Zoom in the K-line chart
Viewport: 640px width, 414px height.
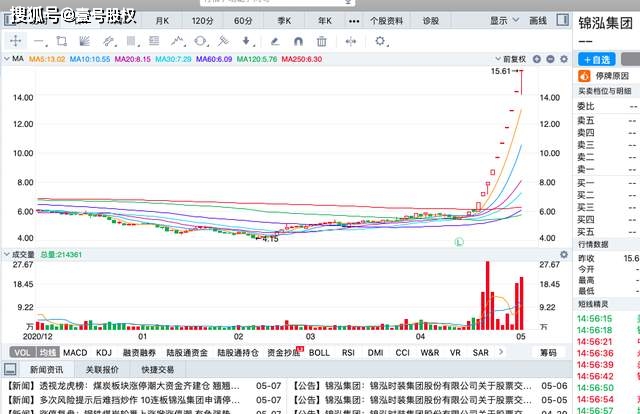point(537,59)
